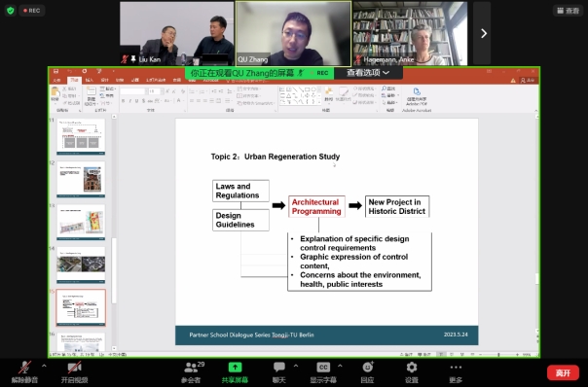Click the green encryption shield icon
The image size is (588, 388).
pos(11,11)
